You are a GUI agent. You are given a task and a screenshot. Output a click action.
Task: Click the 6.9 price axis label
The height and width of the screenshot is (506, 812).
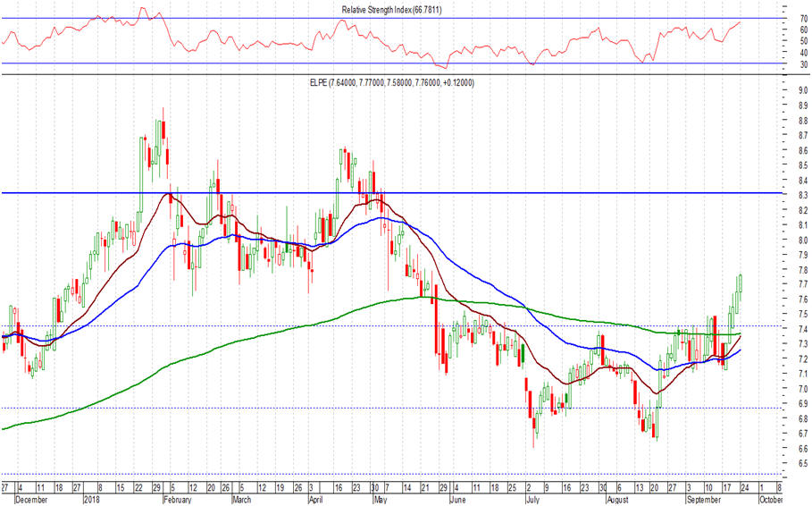(803, 404)
